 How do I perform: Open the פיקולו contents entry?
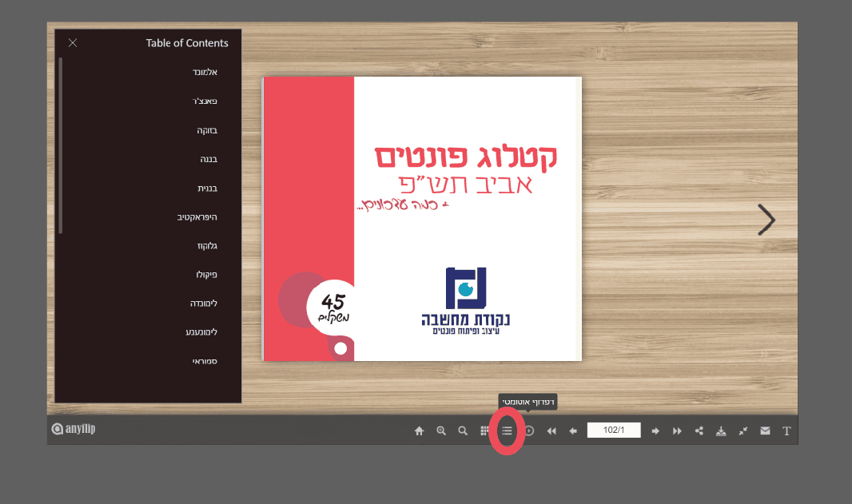pos(206,275)
